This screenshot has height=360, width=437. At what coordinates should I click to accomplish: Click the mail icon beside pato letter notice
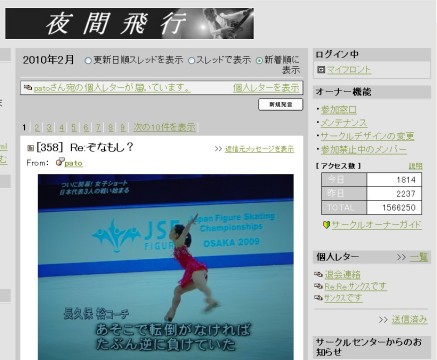click(x=28, y=88)
